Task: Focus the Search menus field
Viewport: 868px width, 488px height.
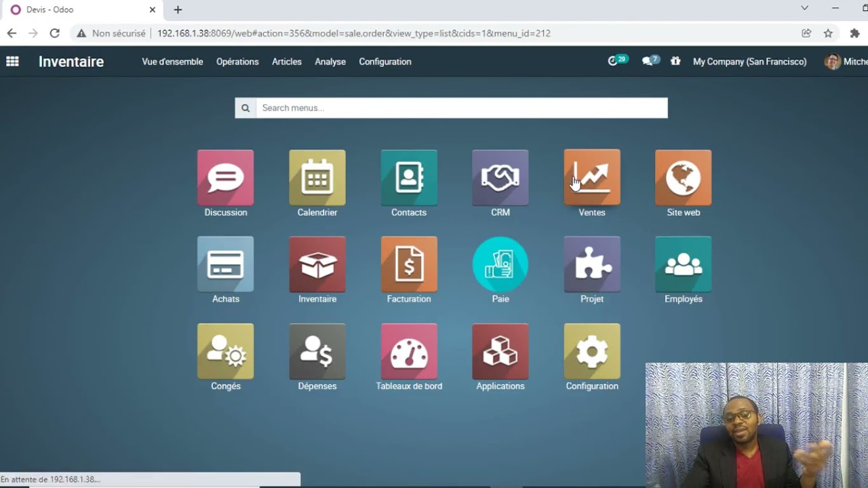Action: click(x=462, y=108)
